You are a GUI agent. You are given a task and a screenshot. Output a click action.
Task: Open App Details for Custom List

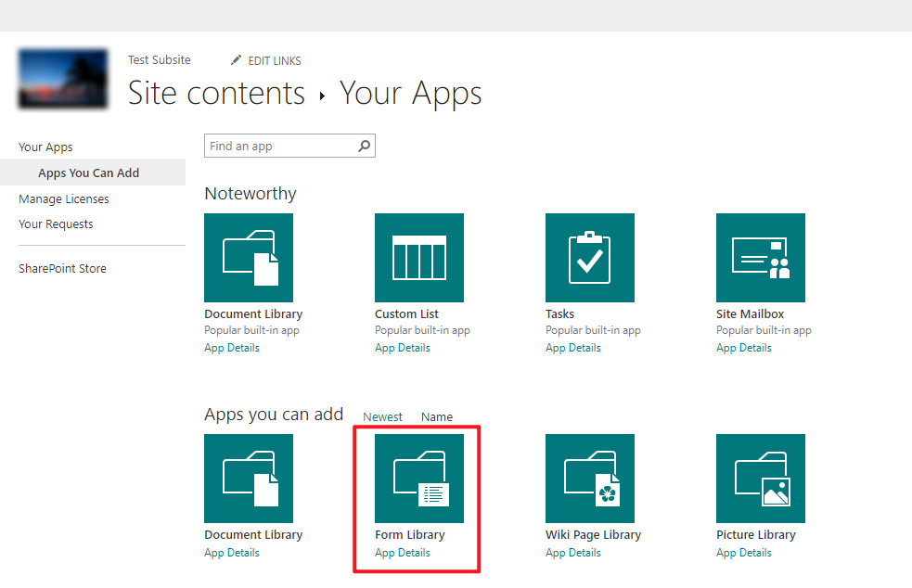(403, 348)
